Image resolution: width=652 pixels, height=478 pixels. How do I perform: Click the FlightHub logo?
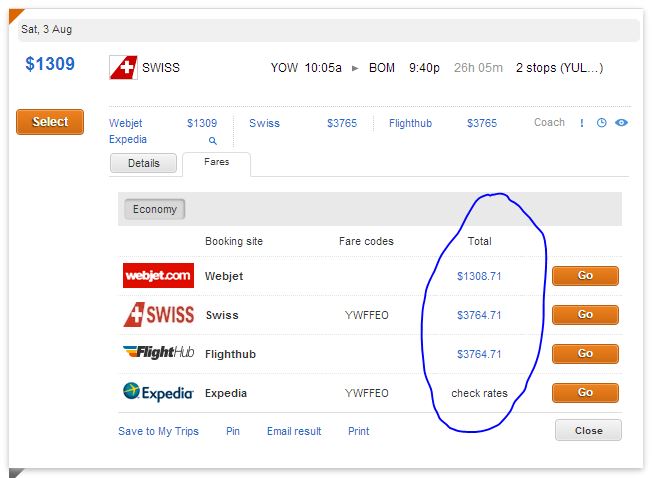pos(158,352)
